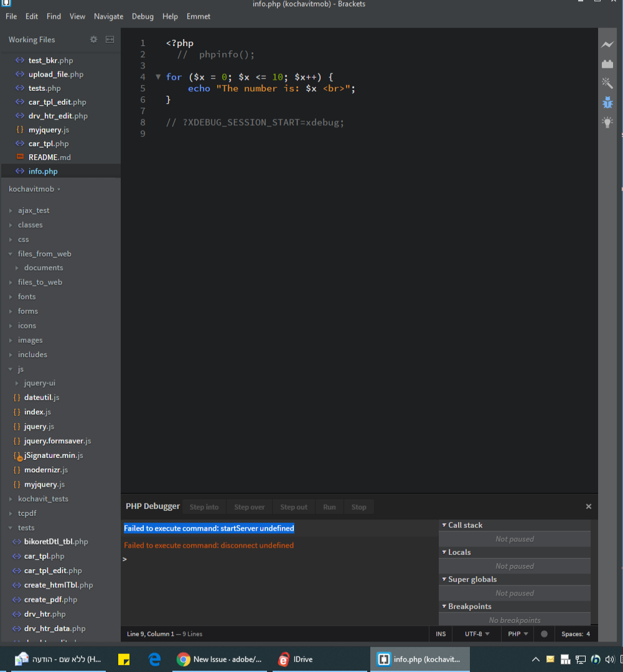Click the linting status circle in statusbar
Image resolution: width=623 pixels, height=672 pixels.
click(x=543, y=633)
